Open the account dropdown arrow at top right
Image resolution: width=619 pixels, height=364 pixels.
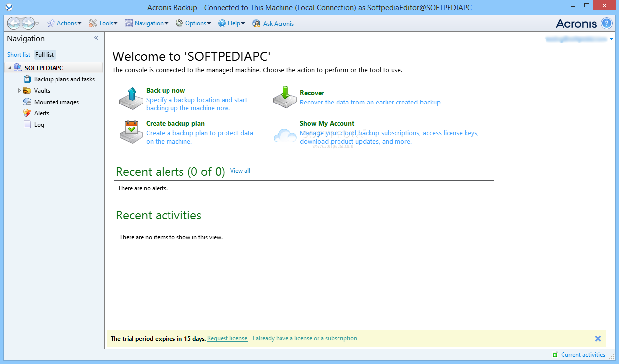(612, 39)
